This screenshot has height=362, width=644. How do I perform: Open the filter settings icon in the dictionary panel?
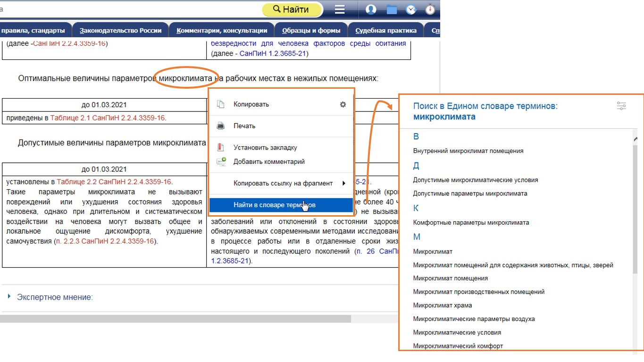click(621, 106)
